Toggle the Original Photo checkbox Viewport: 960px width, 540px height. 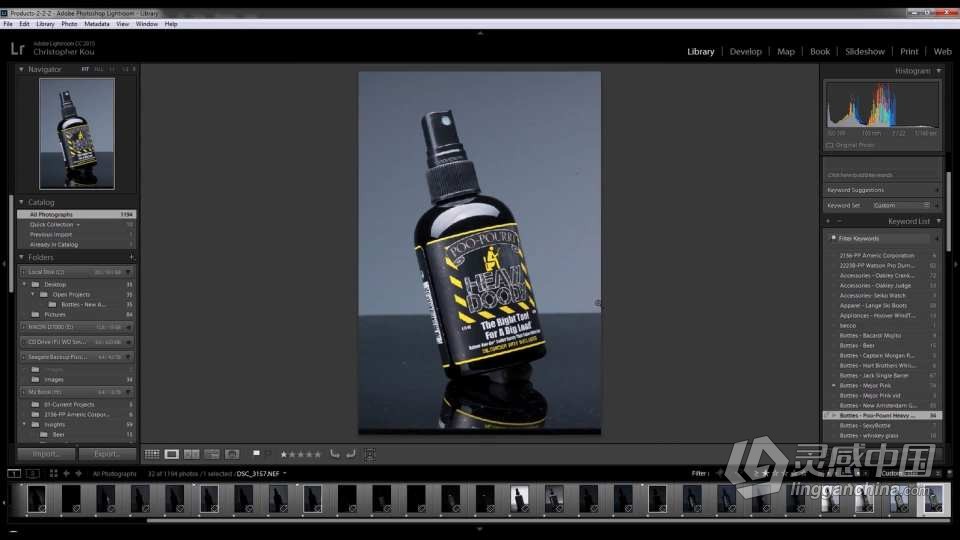830,145
